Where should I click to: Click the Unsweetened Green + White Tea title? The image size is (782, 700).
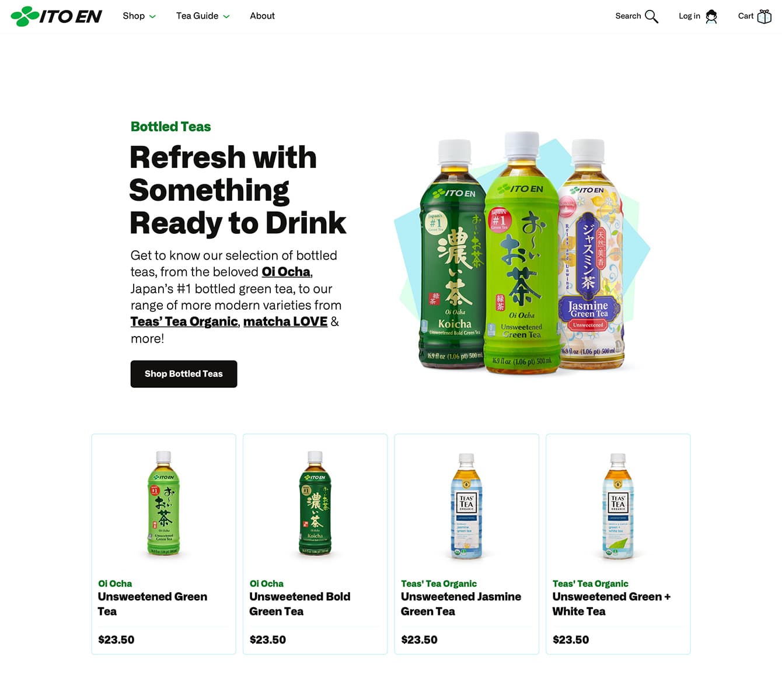pyautogui.click(x=612, y=604)
